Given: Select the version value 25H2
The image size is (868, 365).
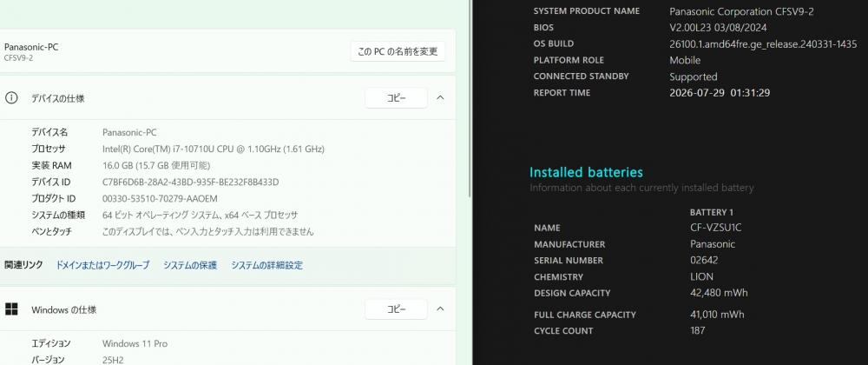Looking at the screenshot, I should 113,360.
